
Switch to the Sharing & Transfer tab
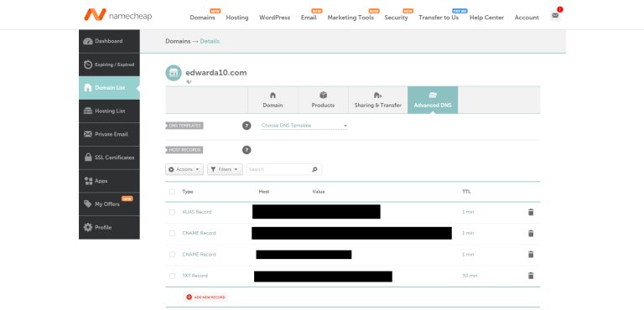pos(378,101)
